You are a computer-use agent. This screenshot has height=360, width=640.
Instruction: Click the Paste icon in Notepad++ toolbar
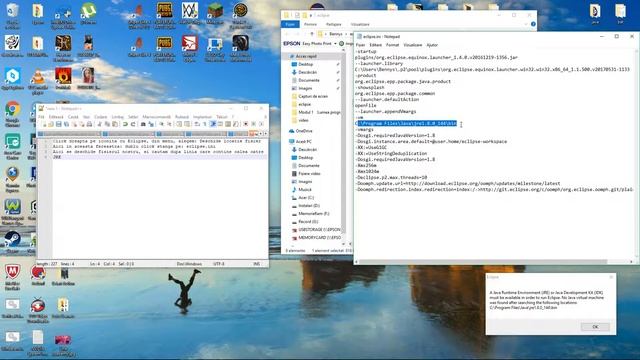click(115, 124)
